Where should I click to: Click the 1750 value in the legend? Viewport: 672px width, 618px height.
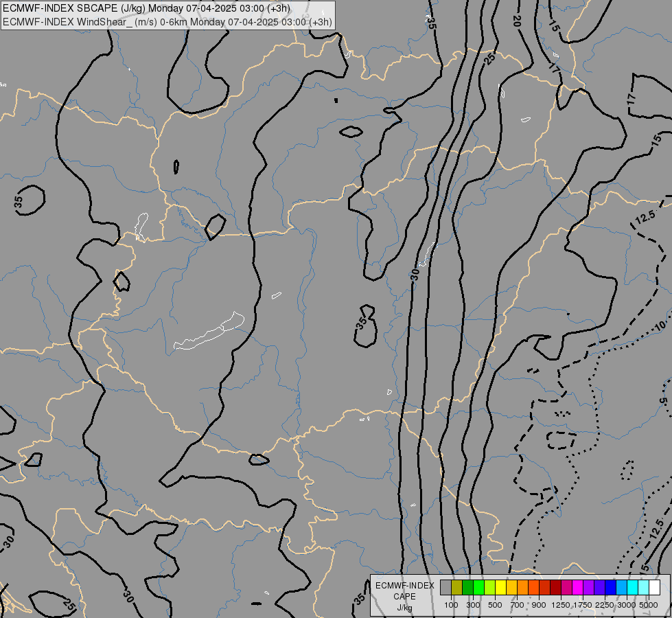[583, 605]
